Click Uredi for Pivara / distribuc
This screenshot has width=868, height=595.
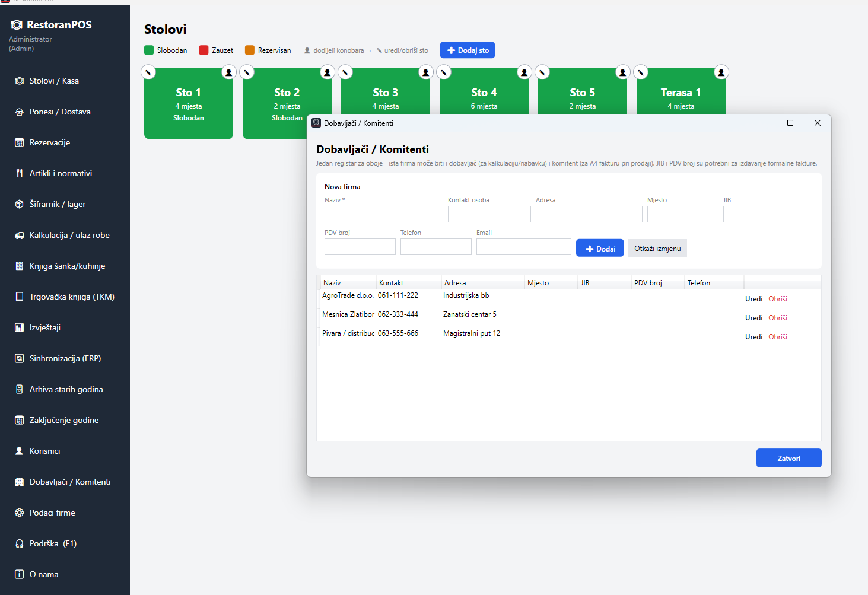pos(754,337)
